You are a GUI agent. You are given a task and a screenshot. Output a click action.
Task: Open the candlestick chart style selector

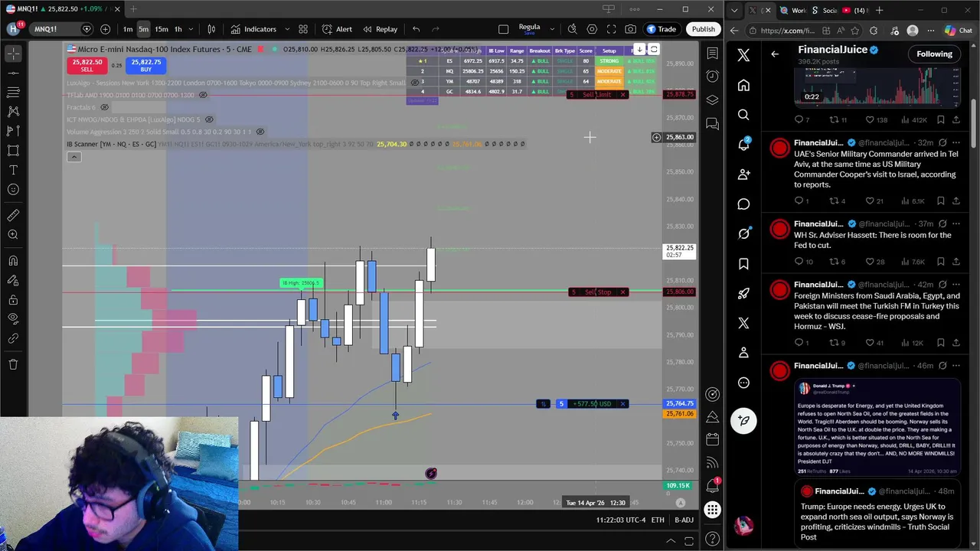click(211, 29)
